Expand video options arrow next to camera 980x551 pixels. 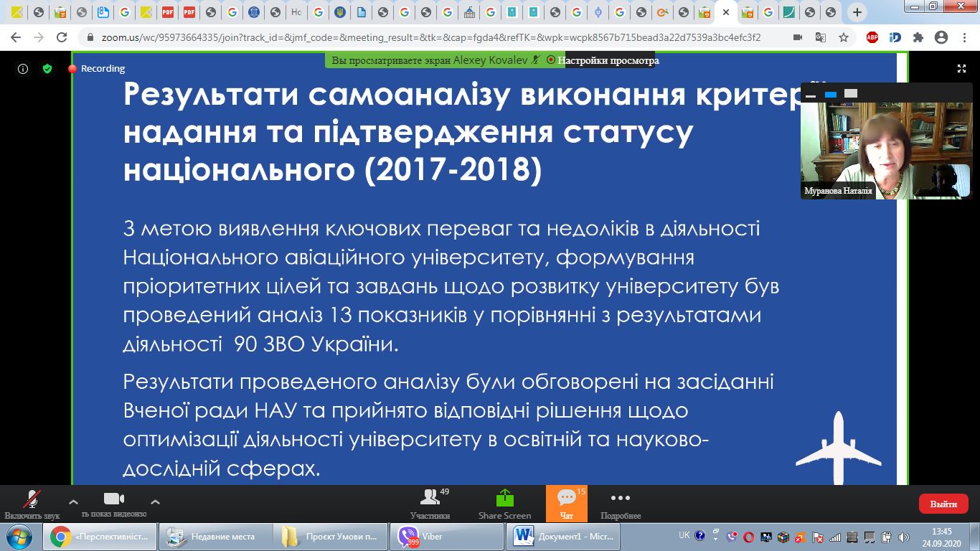coord(155,502)
